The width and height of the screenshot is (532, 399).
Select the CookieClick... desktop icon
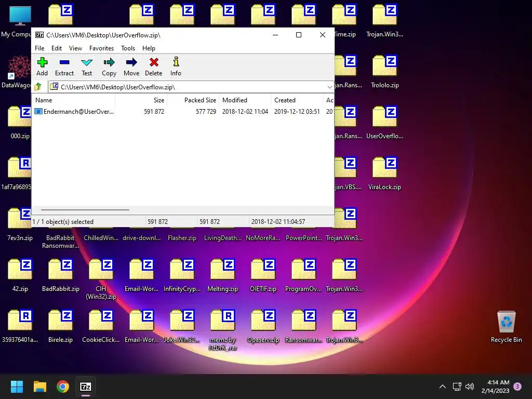pos(101,326)
